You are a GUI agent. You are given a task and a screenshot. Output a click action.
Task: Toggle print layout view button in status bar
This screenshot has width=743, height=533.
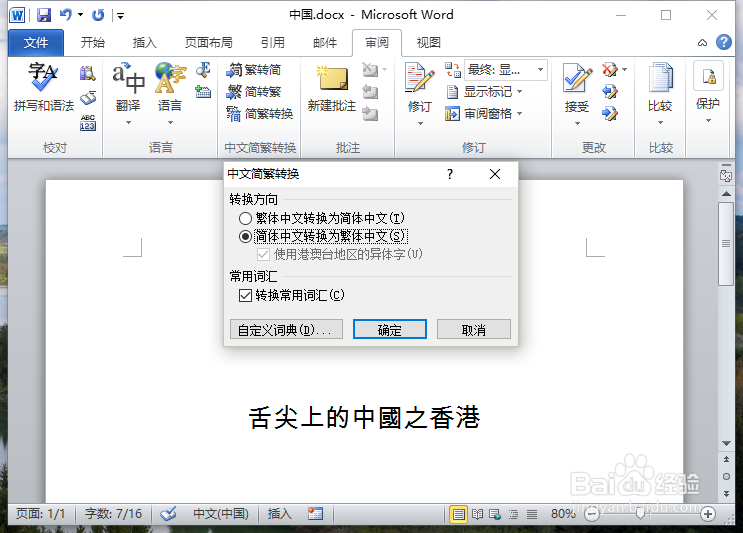(x=458, y=514)
